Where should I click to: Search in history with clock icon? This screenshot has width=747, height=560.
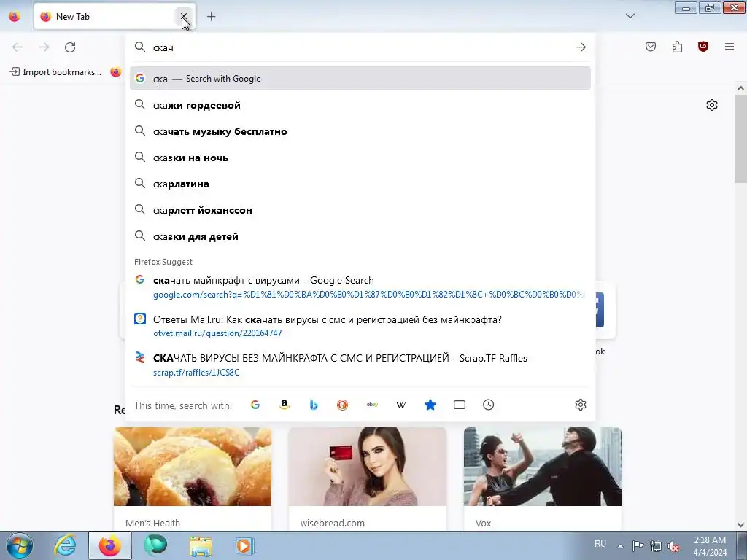pos(488,405)
